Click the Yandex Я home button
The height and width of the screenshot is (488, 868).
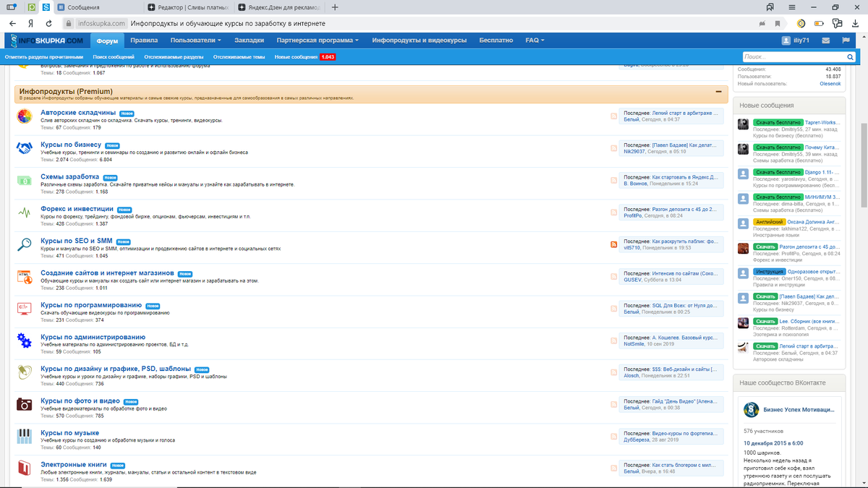coord(31,23)
